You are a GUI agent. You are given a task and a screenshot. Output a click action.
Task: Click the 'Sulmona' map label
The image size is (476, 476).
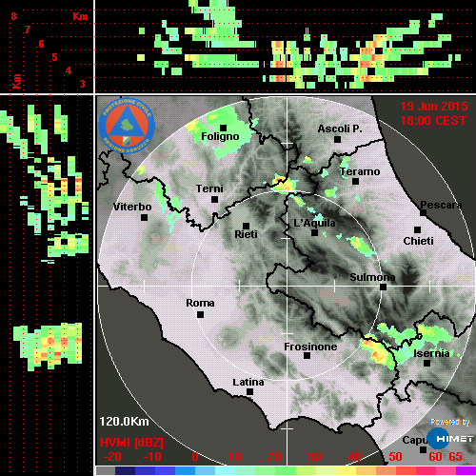[x=372, y=277]
